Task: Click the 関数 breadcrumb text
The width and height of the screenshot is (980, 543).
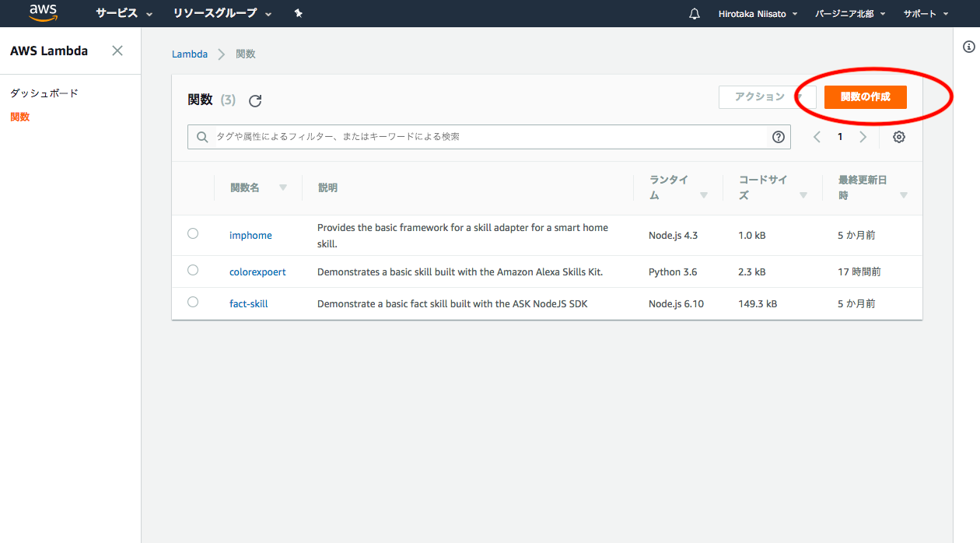Action: coord(246,54)
